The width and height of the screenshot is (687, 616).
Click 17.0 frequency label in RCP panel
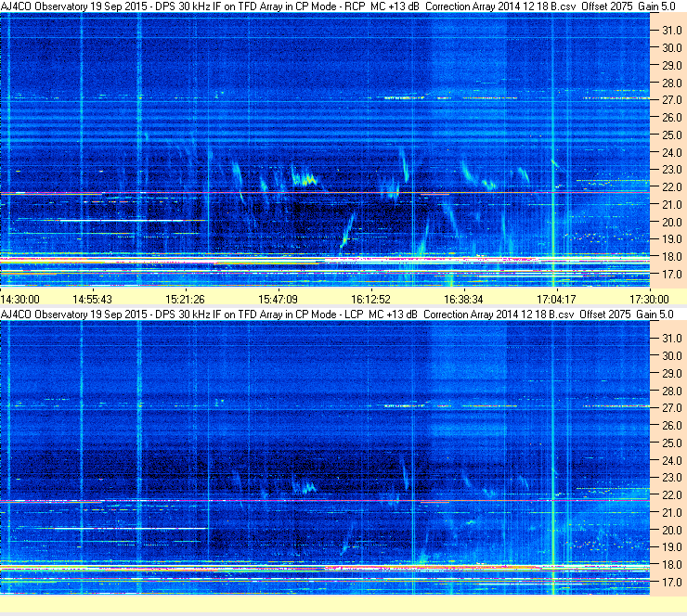[x=672, y=275]
